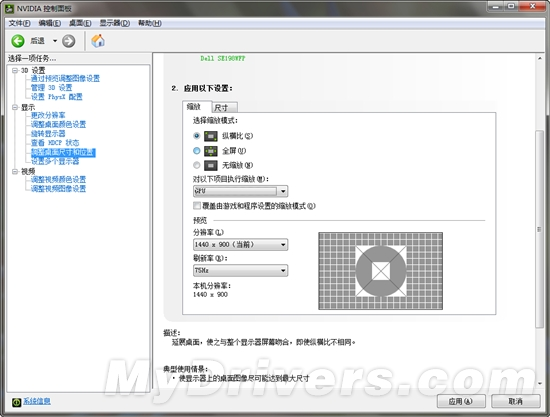The height and width of the screenshot is (417, 550).
Task: Open the 1440 x 900 resolution dropdown
Action: 241,244
